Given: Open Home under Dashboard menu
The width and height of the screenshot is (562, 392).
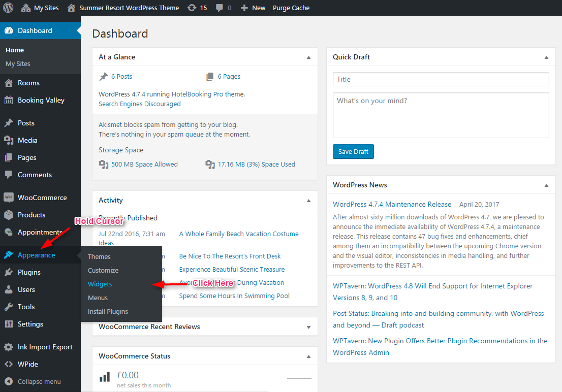Looking at the screenshot, I should (x=15, y=50).
